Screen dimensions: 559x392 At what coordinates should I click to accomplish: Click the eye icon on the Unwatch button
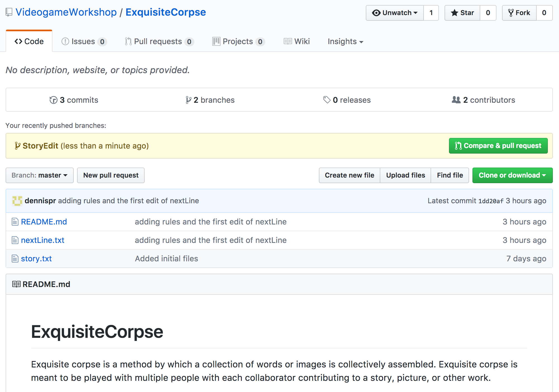point(376,13)
